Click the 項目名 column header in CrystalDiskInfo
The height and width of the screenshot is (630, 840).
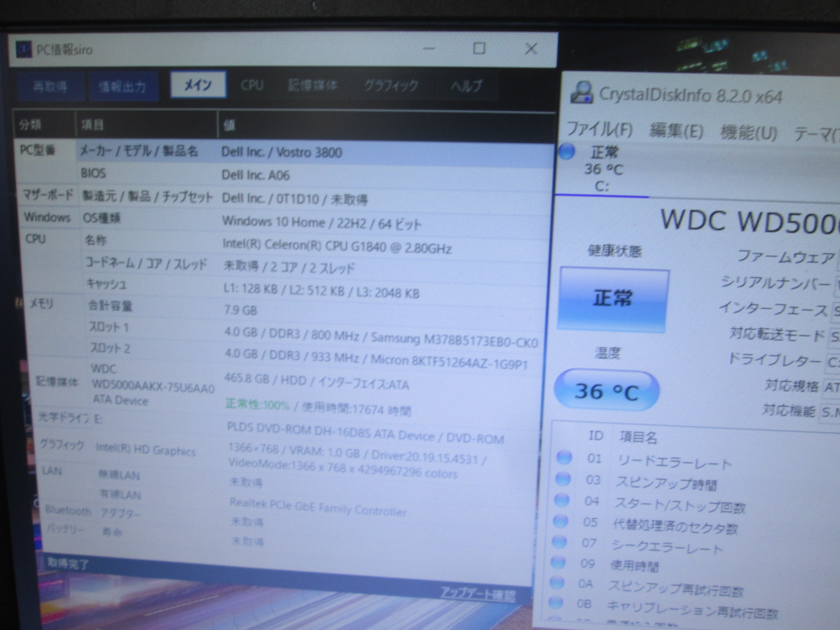[638, 437]
